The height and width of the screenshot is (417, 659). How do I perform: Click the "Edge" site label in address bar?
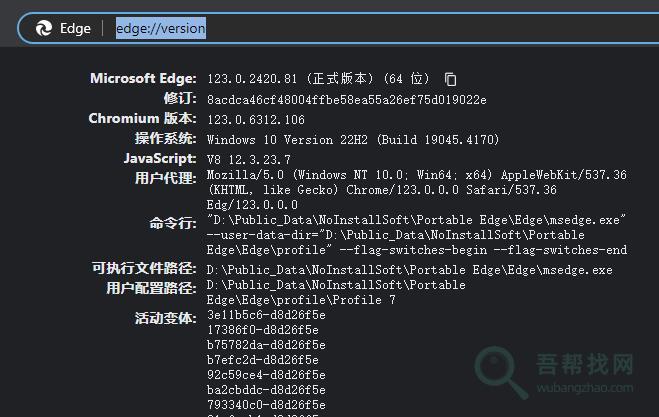pyautogui.click(x=75, y=29)
